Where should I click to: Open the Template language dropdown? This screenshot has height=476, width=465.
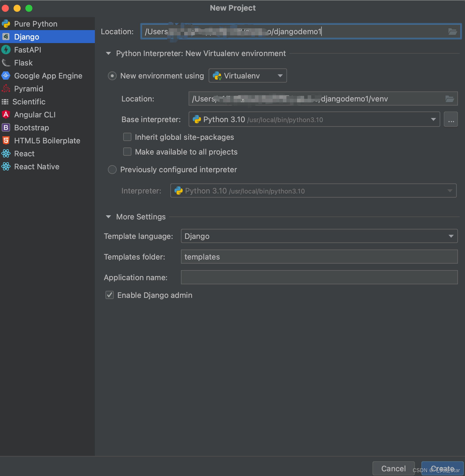tap(319, 236)
